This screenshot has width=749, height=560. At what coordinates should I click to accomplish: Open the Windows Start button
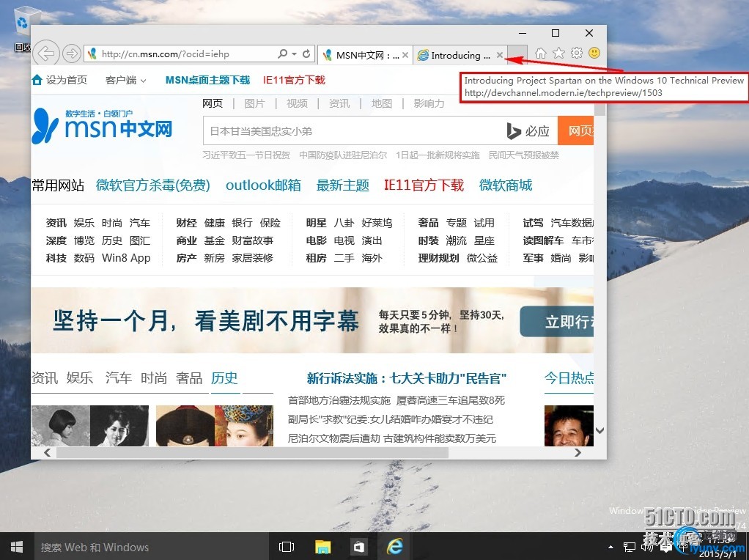tap(17, 547)
